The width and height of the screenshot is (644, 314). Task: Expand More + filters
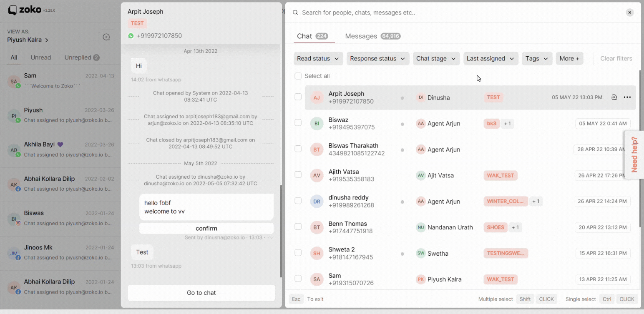[569, 59]
